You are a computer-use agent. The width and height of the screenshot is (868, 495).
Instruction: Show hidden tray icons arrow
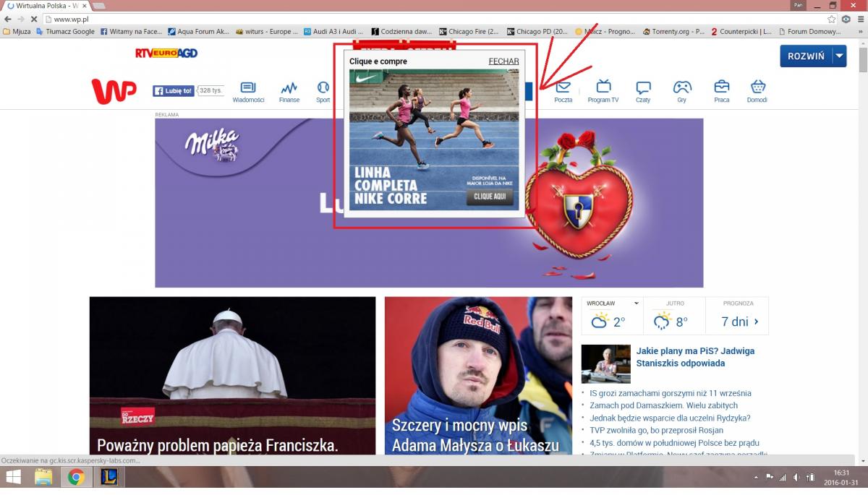[x=757, y=477]
